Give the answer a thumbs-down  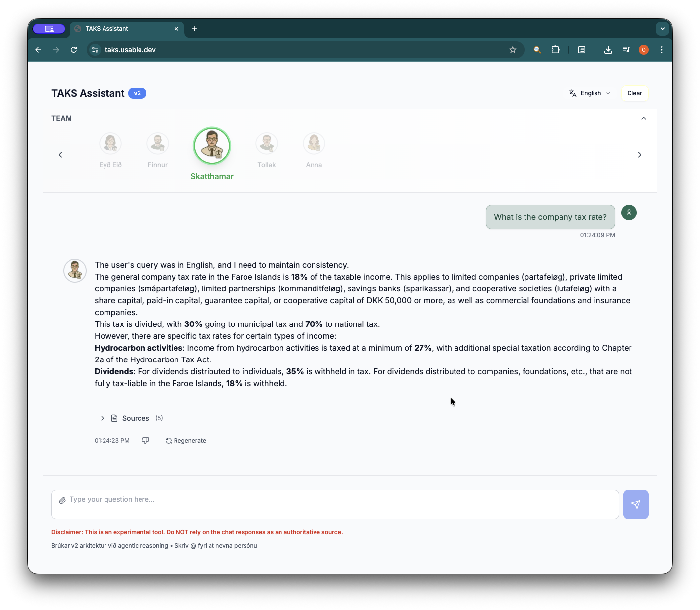[x=145, y=440]
